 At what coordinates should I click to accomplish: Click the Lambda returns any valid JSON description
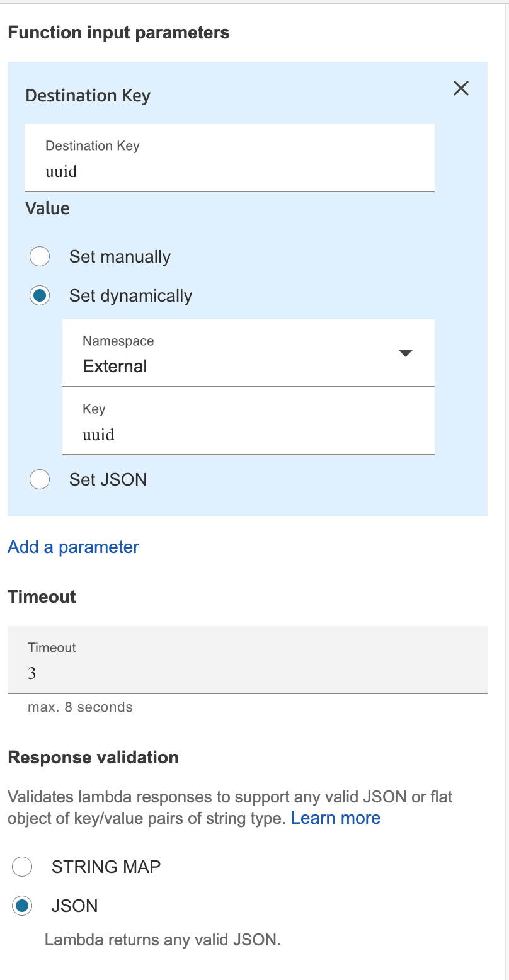(162, 940)
